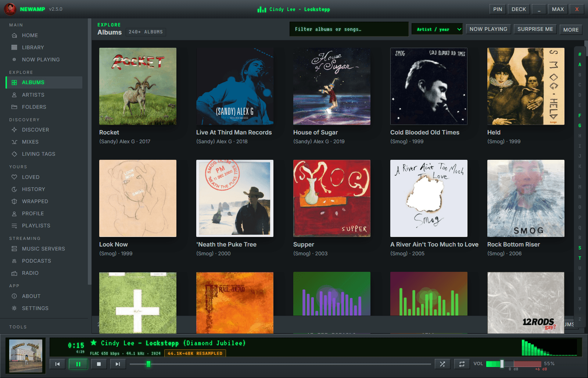This screenshot has width=588, height=378.
Task: Skip to next track
Action: coord(118,364)
